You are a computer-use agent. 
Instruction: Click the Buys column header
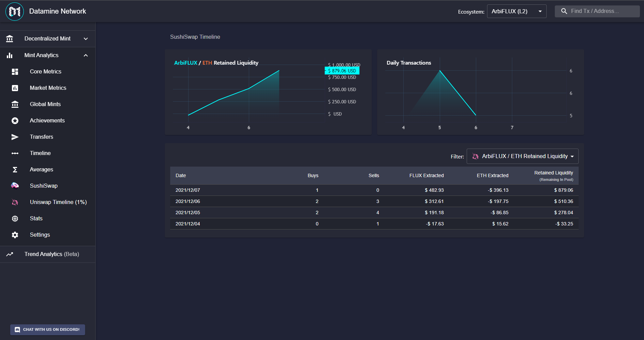[x=313, y=176]
